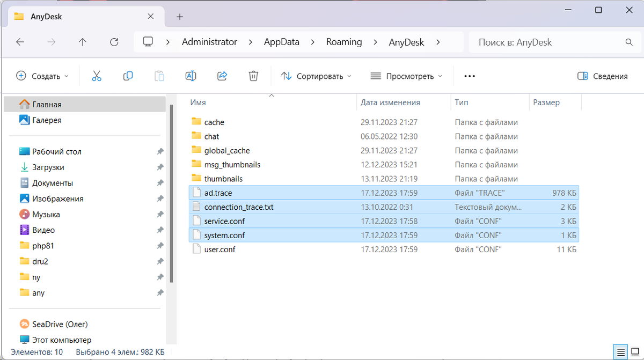Viewport: 644px width, 360px height.
Task: Click the navigation pane scrollbar
Action: point(171,193)
